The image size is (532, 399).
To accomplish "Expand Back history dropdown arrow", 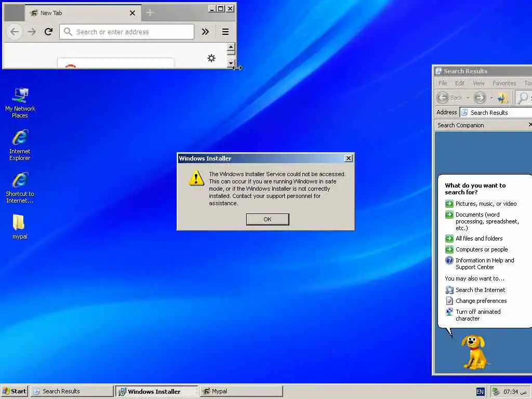I will tap(468, 98).
